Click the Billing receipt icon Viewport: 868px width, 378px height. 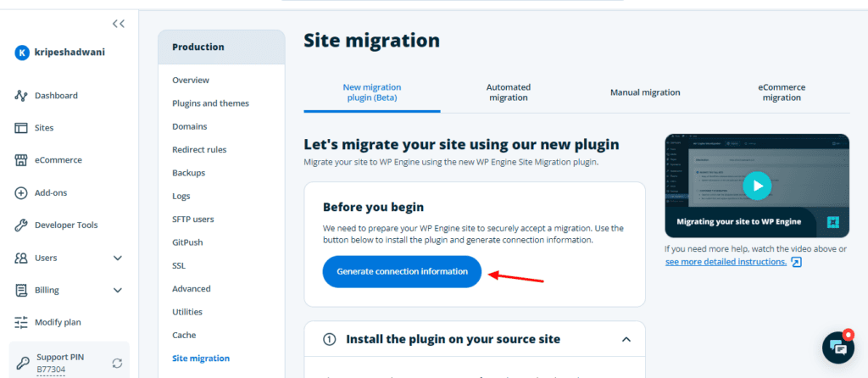pos(20,290)
